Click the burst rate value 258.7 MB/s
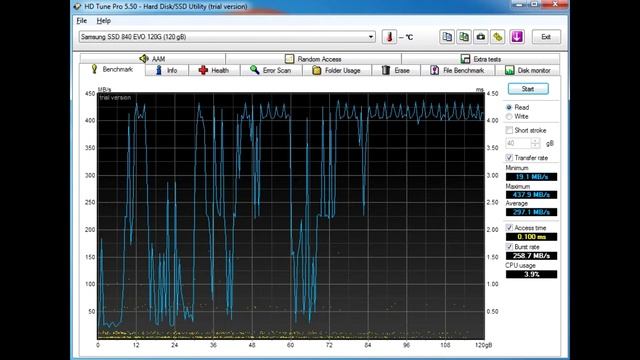This screenshot has height=360, width=640. [x=531, y=256]
